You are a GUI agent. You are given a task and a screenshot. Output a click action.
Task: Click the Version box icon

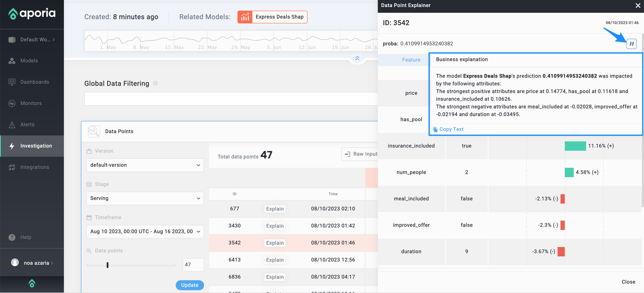(89, 151)
